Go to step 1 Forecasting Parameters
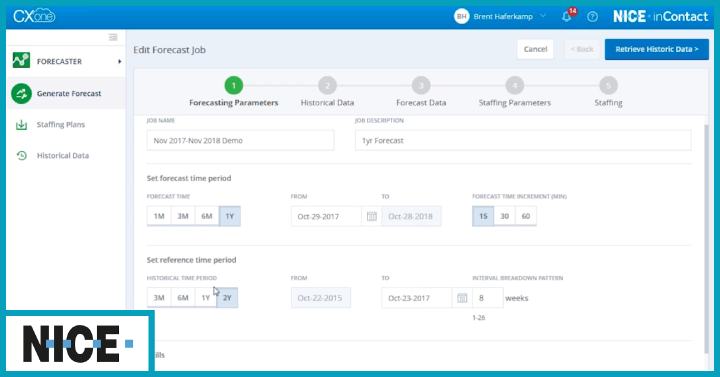 234,85
